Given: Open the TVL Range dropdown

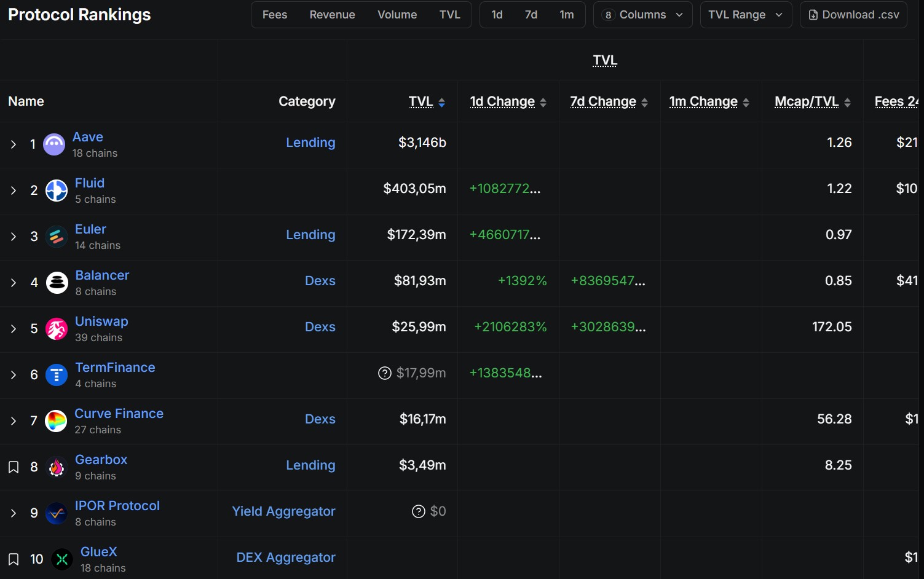Looking at the screenshot, I should [745, 14].
